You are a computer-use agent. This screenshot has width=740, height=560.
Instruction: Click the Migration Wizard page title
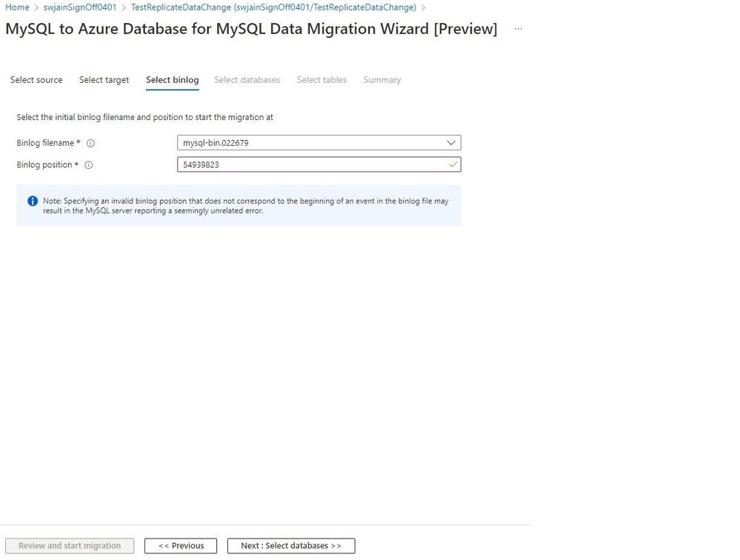pos(251,29)
